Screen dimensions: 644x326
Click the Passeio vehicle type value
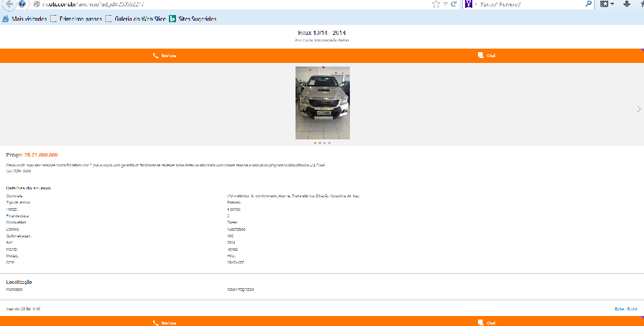click(234, 202)
